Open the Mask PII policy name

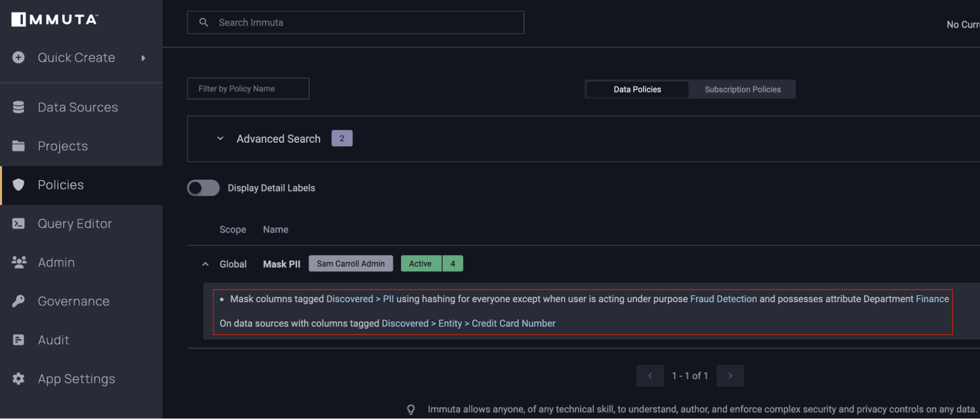[x=282, y=264]
